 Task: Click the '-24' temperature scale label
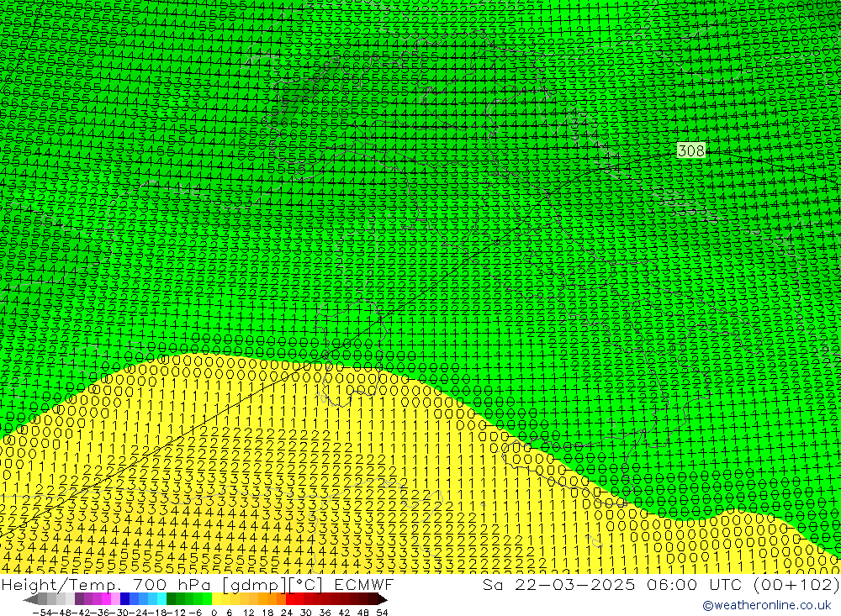[140, 613]
